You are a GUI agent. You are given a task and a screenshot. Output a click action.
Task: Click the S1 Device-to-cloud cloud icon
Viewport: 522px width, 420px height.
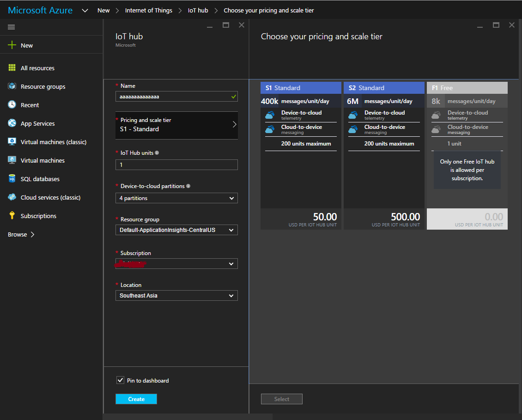270,115
